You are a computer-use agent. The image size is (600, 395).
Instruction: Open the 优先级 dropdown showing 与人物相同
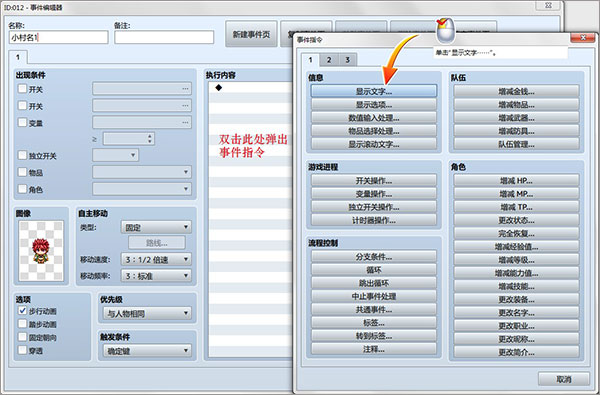pyautogui.click(x=147, y=314)
